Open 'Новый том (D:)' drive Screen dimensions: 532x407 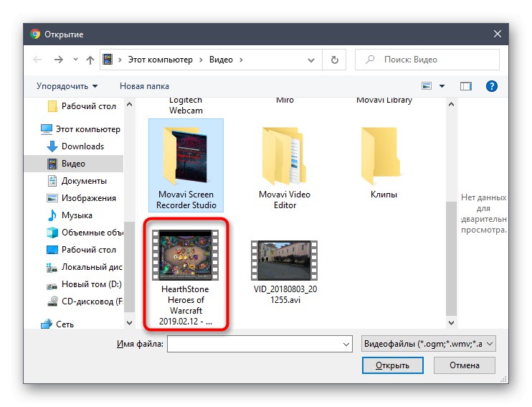click(84, 284)
